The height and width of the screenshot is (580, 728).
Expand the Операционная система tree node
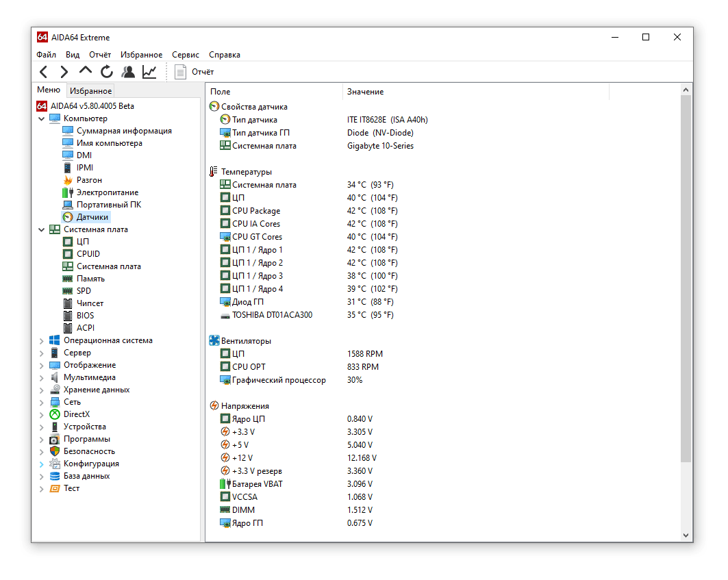pos(42,341)
